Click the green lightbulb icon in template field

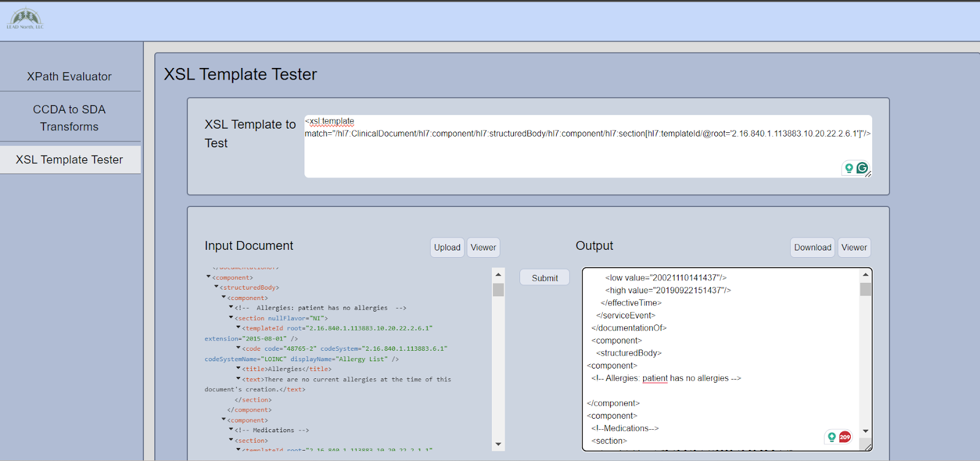click(x=849, y=168)
